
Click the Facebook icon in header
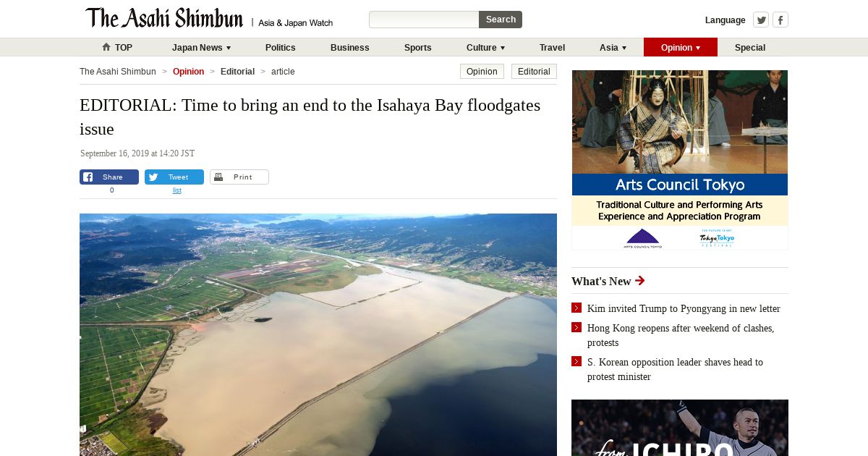pyautogui.click(x=780, y=20)
